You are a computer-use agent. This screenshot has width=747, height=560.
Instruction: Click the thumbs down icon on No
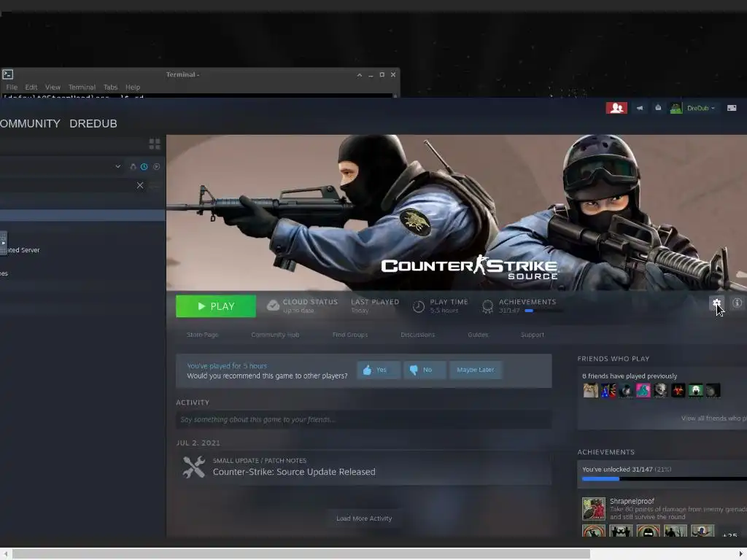(414, 370)
